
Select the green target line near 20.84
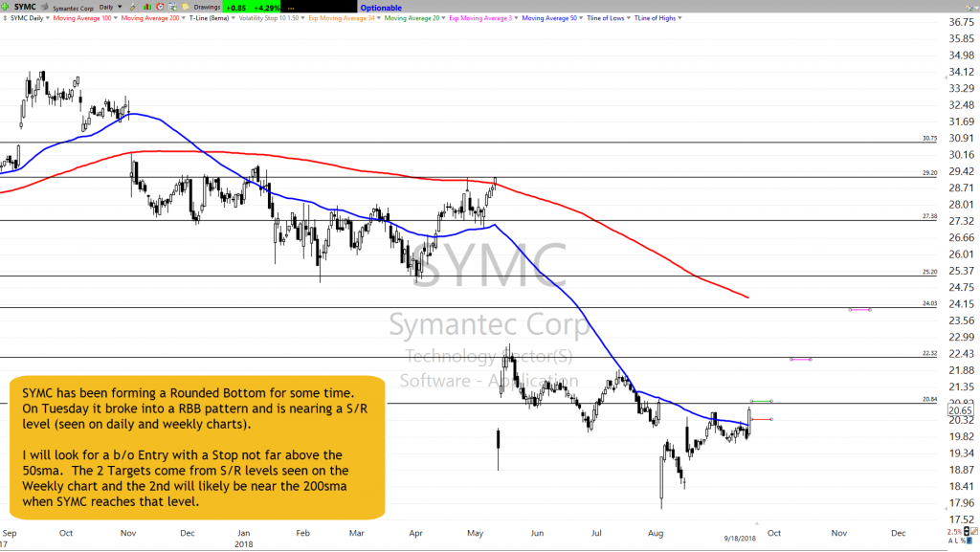tap(761, 401)
